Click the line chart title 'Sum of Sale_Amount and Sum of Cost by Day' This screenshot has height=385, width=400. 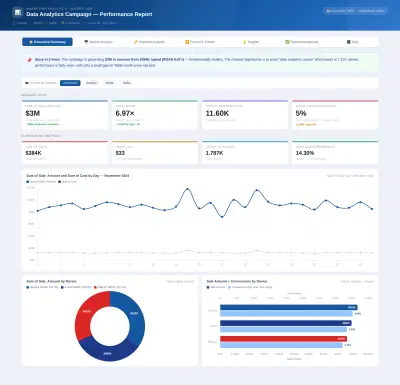pyautogui.click(x=78, y=176)
